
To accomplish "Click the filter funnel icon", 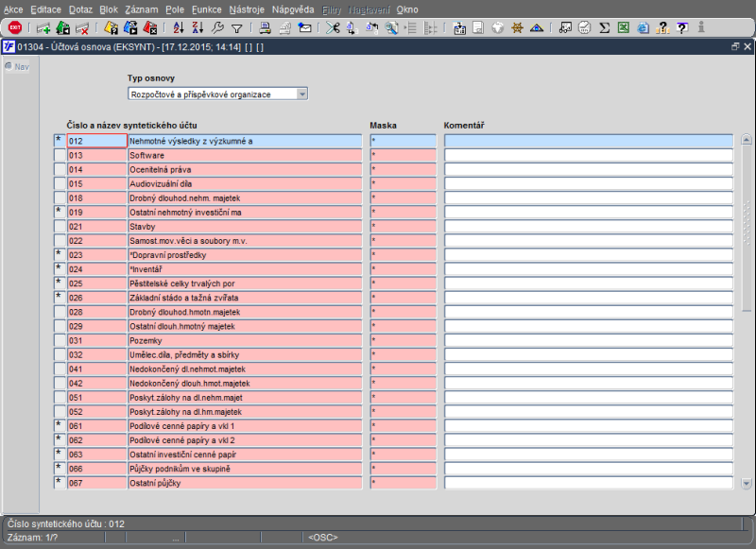I will [x=237, y=28].
